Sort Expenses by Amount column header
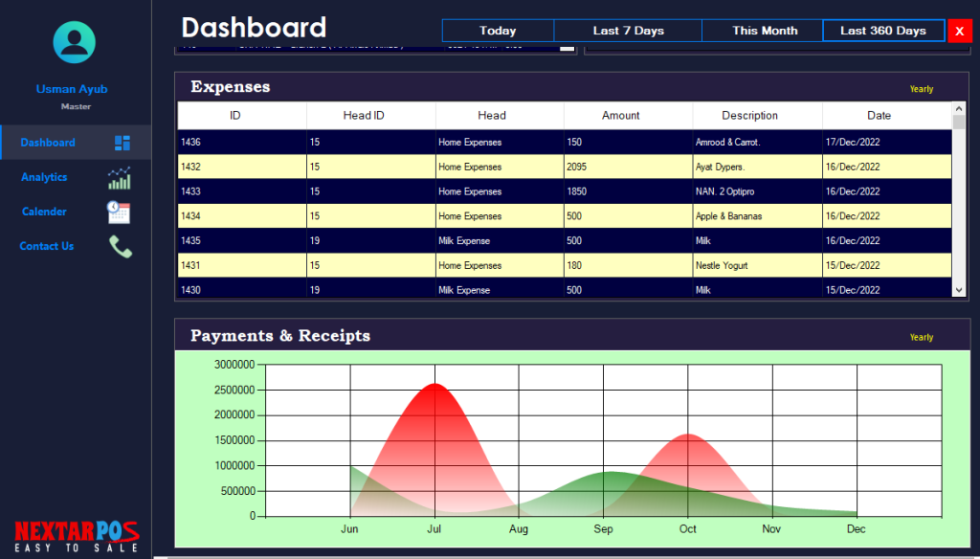980x559 pixels. pyautogui.click(x=628, y=116)
